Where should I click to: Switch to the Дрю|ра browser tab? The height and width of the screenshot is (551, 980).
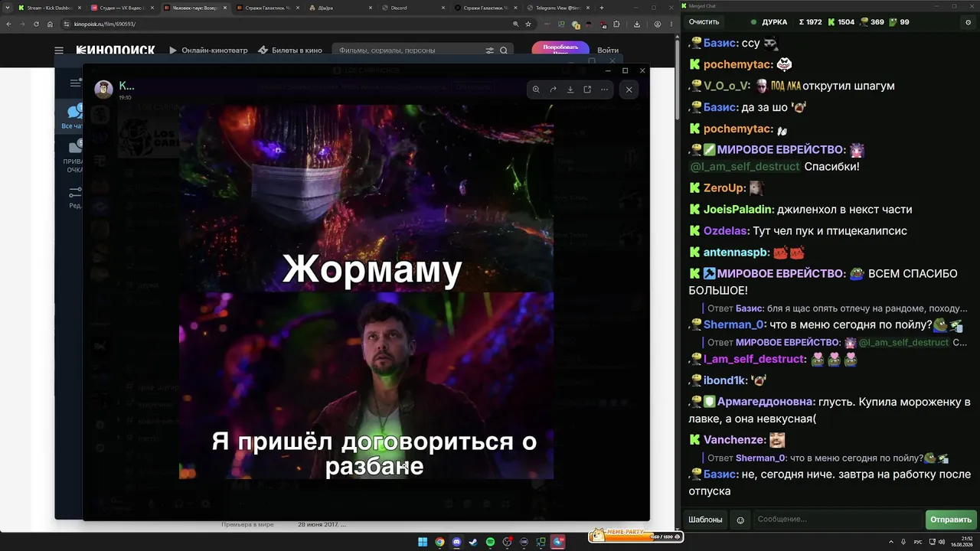pos(340,8)
